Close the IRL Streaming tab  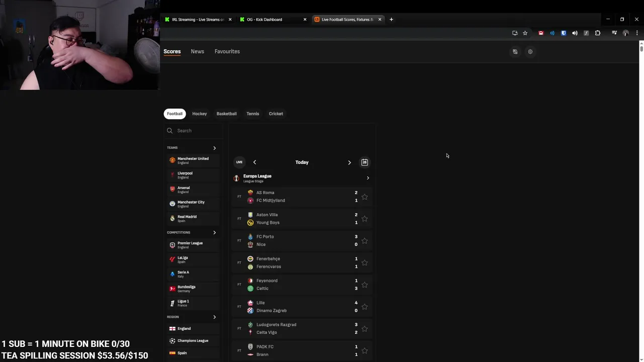click(230, 20)
